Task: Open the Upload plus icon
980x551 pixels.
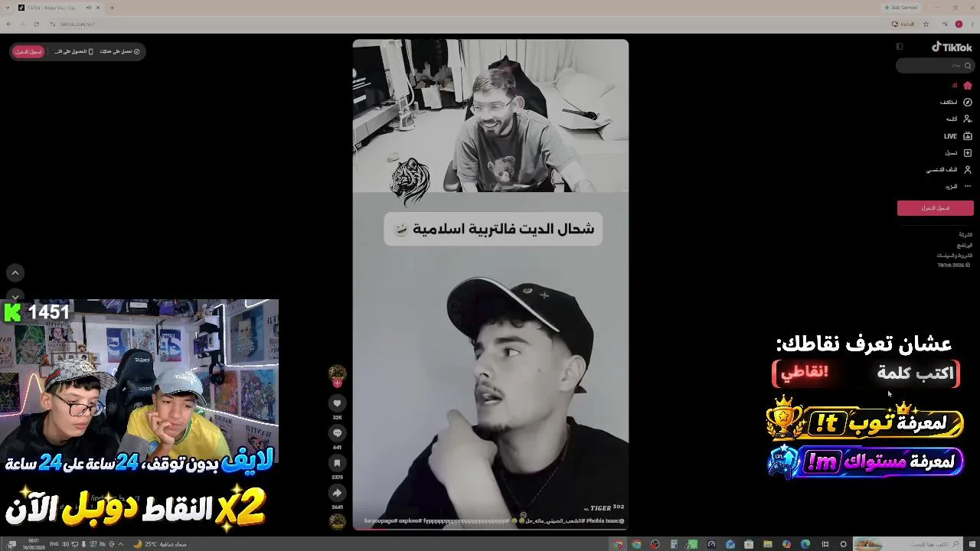Action: [967, 153]
